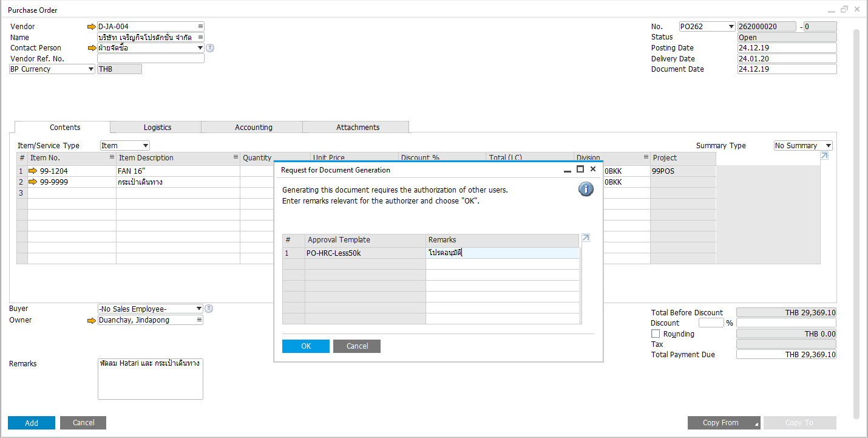Edit the dialog Remarks cell for PO-HRC-Less50k
This screenshot has width=868, height=438.
(x=502, y=253)
